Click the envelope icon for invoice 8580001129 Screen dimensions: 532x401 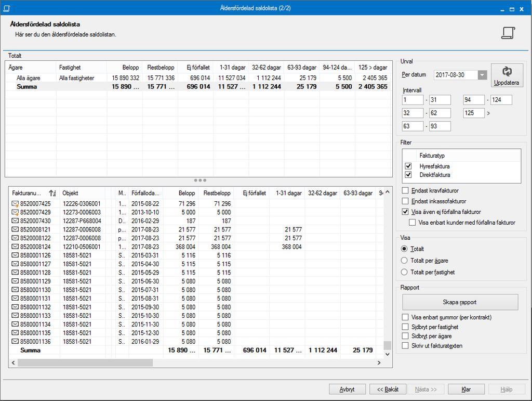[15, 281]
